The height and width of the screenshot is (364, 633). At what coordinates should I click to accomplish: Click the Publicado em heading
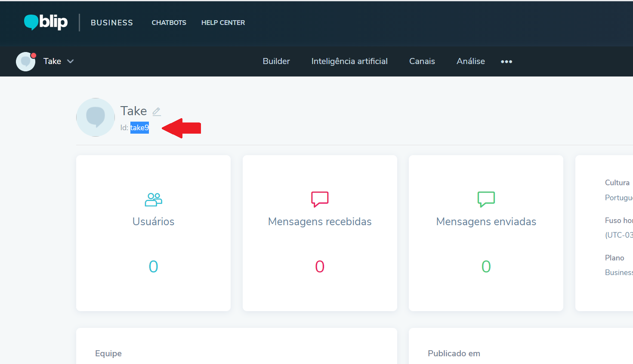point(454,354)
